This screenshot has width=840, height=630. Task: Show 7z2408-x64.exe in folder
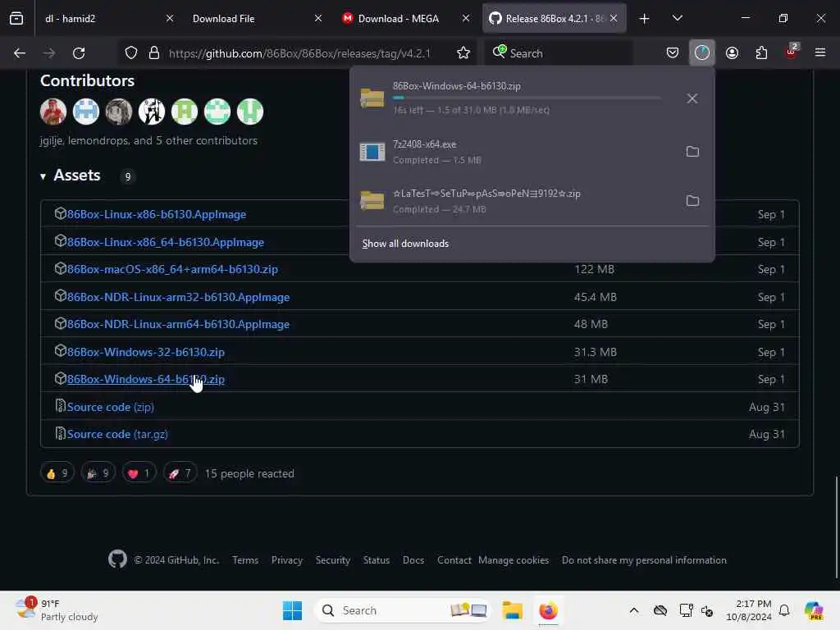692,152
